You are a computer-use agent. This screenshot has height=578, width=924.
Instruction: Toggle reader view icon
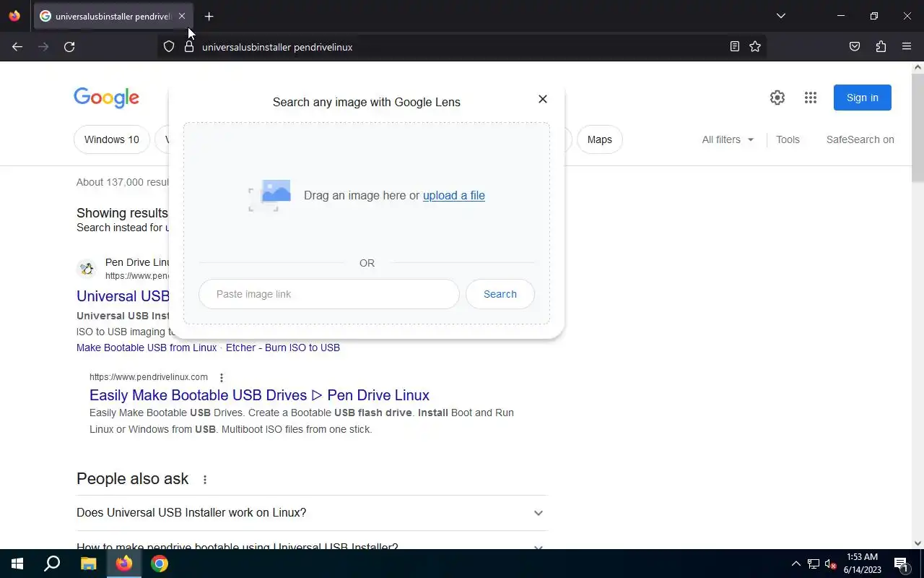[734, 46]
